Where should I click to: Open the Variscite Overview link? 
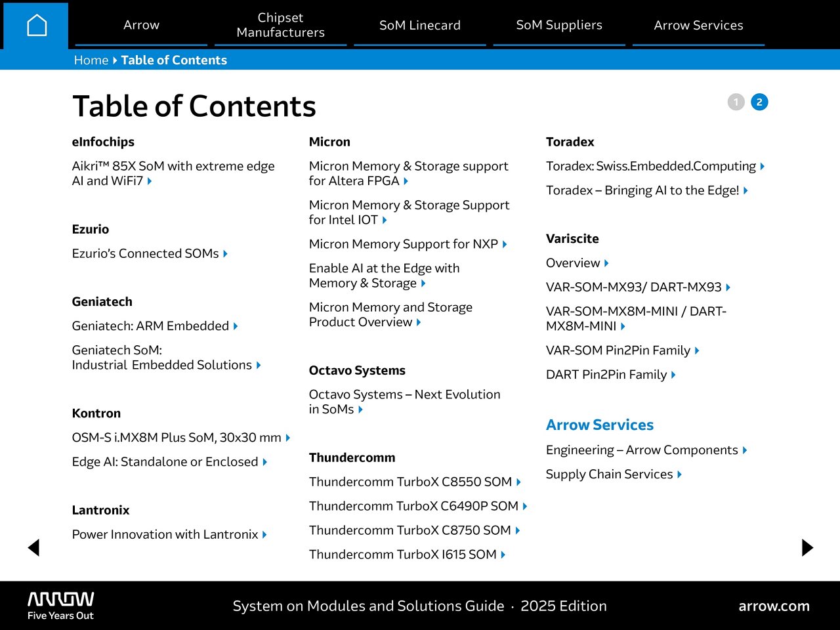point(577,262)
